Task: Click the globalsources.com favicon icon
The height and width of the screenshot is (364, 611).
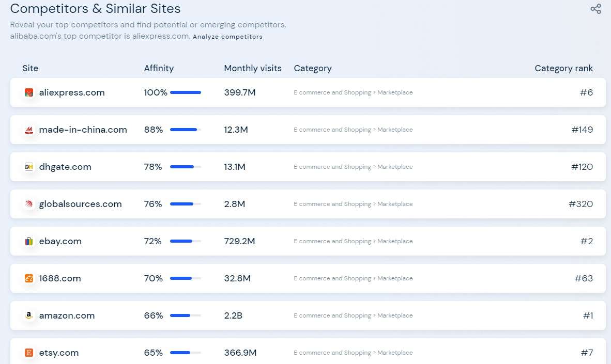Action: tap(29, 204)
